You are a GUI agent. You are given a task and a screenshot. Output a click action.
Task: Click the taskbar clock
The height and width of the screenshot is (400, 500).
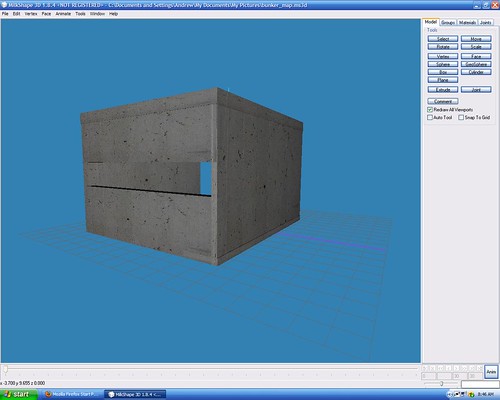pos(487,395)
